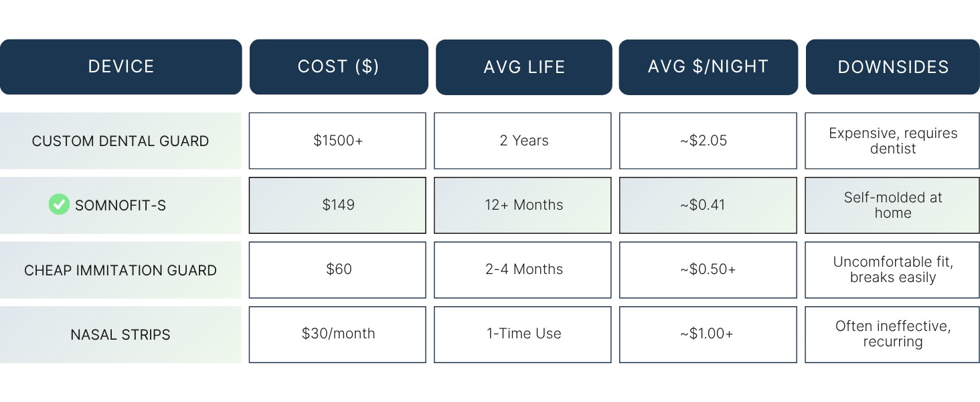980x402 pixels.
Task: Click the Custom Dental Guard row label
Action: pyautogui.click(x=120, y=141)
